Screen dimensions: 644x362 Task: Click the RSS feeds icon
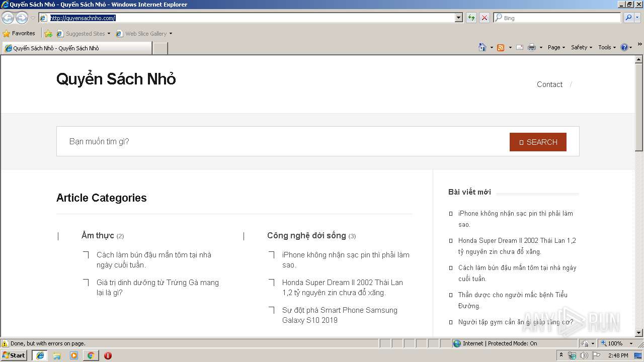tap(501, 47)
